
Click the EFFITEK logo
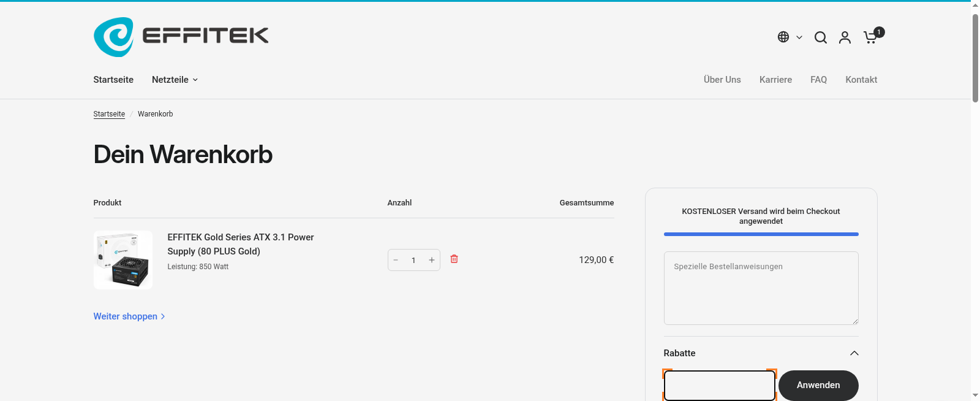coord(181,37)
